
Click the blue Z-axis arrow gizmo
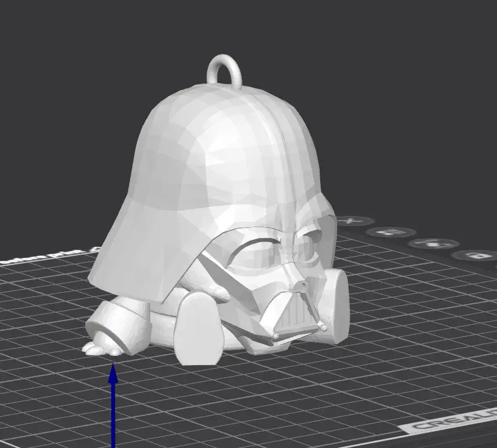pyautogui.click(x=113, y=400)
